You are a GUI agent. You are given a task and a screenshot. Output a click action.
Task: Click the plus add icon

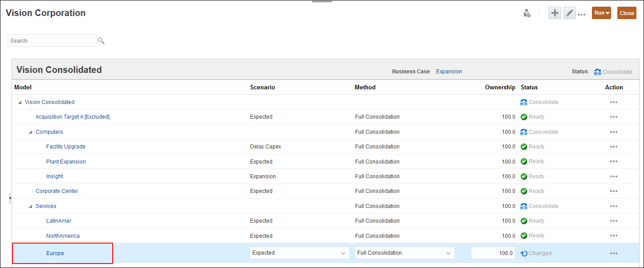[555, 13]
